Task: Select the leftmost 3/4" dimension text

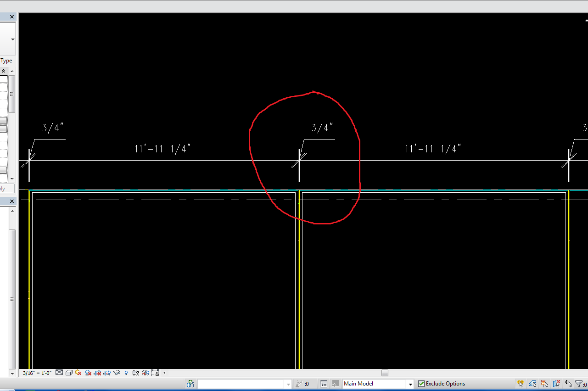Action: click(53, 128)
